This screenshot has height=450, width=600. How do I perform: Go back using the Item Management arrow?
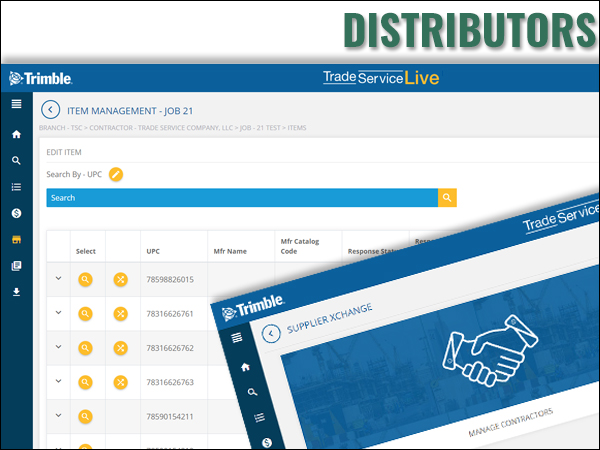51,110
